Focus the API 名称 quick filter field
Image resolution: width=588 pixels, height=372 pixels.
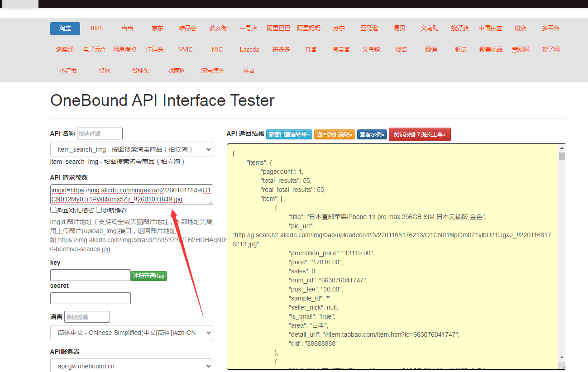tap(100, 134)
